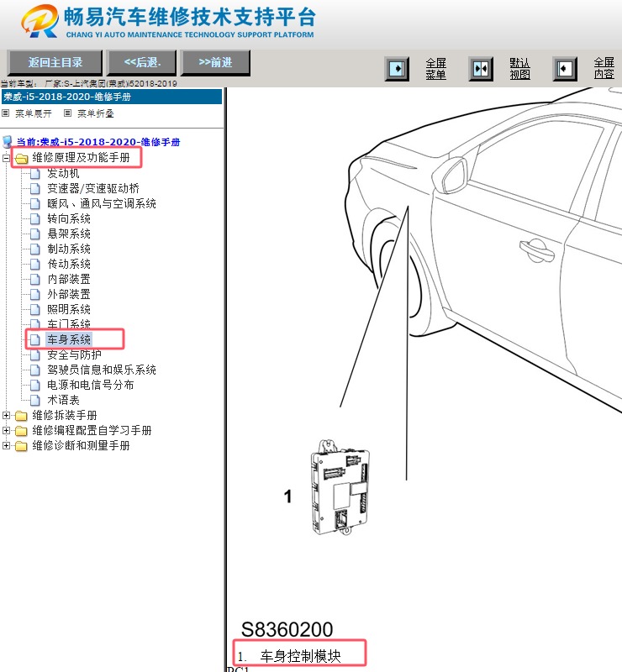The width and height of the screenshot is (622, 672).
Task: Open 暖风、通风与空调系统 entry
Action: pyautogui.click(x=102, y=203)
